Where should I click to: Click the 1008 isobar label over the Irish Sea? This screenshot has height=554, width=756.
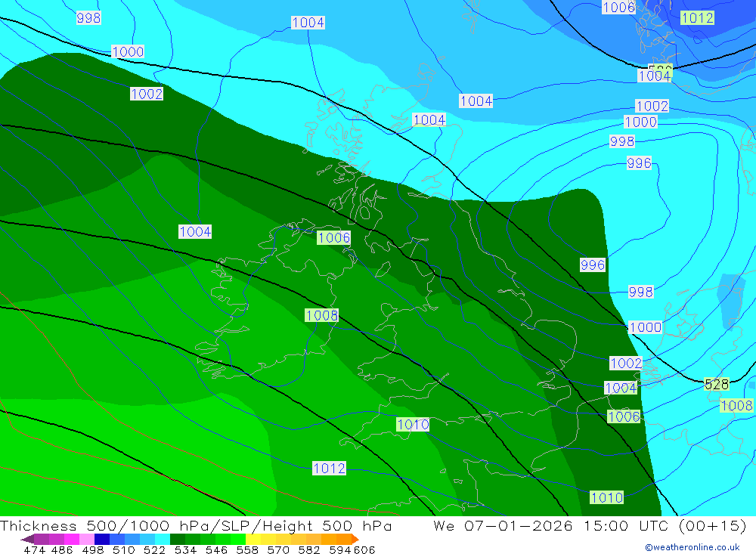321,315
